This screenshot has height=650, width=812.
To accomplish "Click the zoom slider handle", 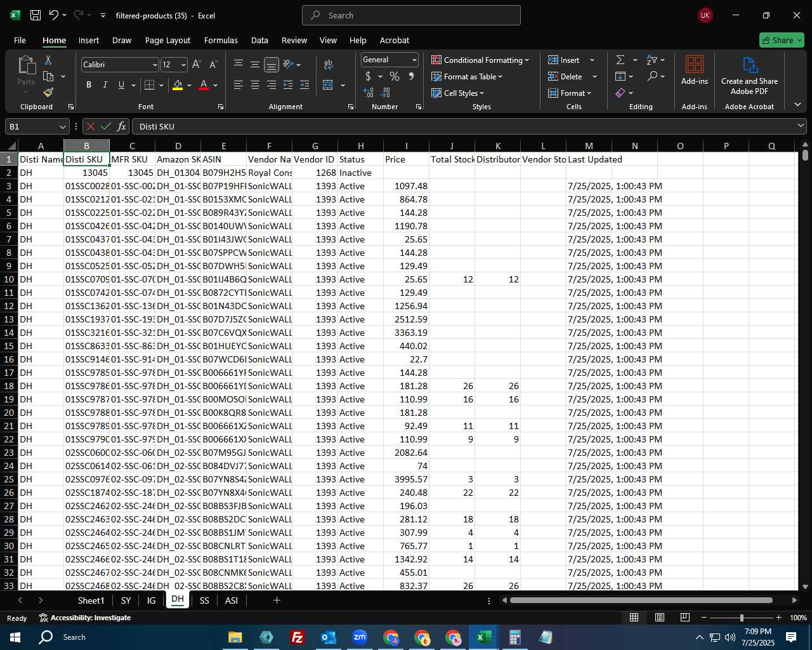I will click(742, 618).
